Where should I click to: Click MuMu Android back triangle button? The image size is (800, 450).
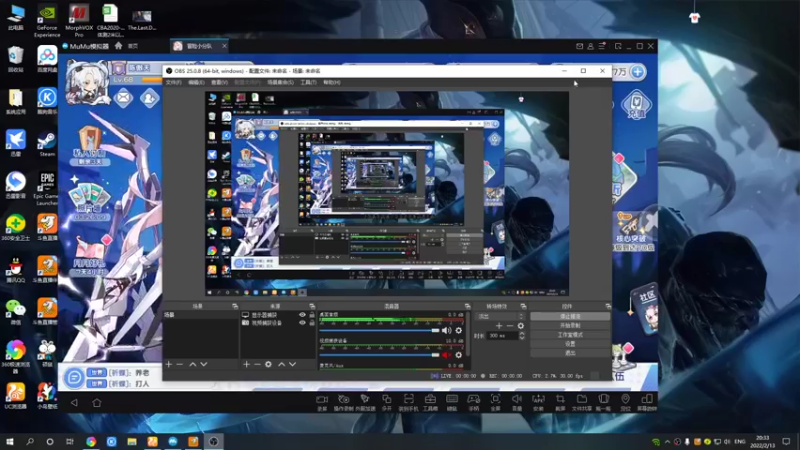tap(74, 403)
